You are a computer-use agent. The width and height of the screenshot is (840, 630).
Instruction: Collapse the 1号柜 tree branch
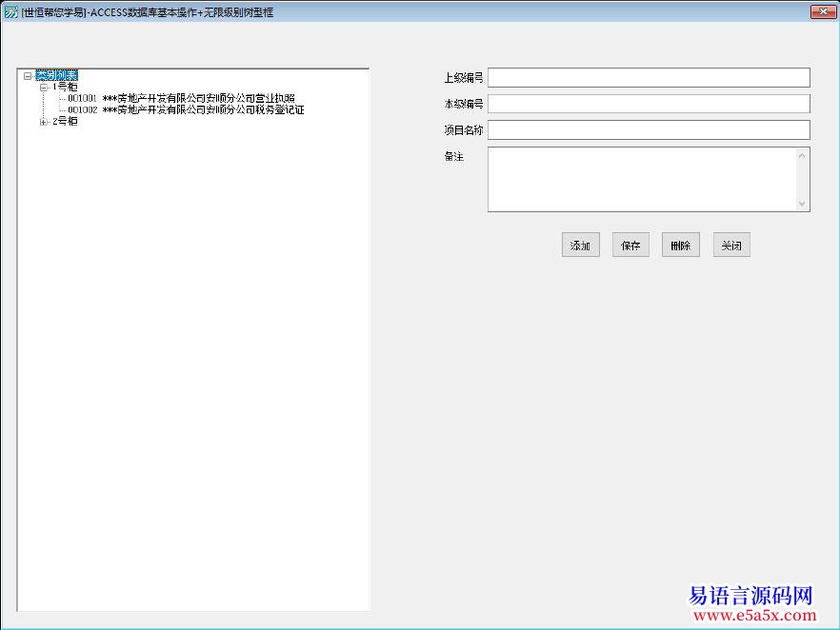pos(44,88)
